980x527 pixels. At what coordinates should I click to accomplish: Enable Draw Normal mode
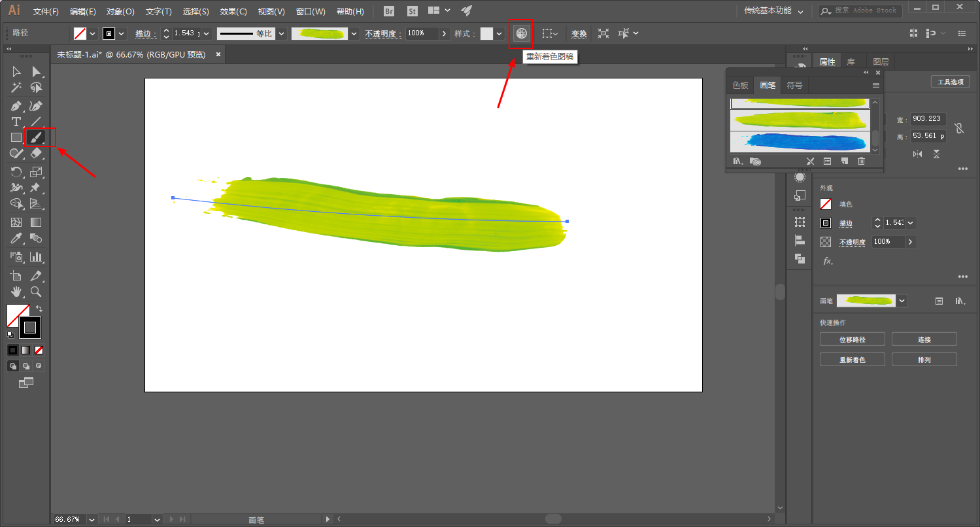[x=13, y=366]
